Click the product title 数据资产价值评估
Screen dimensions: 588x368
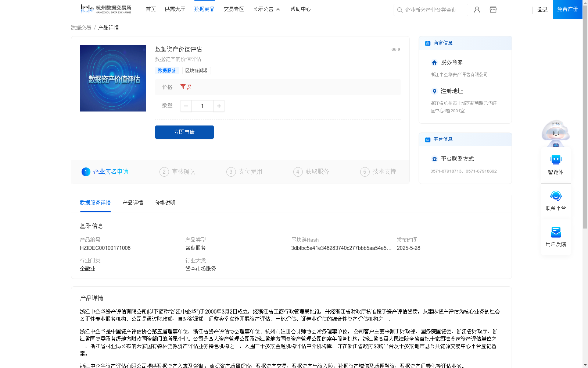(178, 49)
